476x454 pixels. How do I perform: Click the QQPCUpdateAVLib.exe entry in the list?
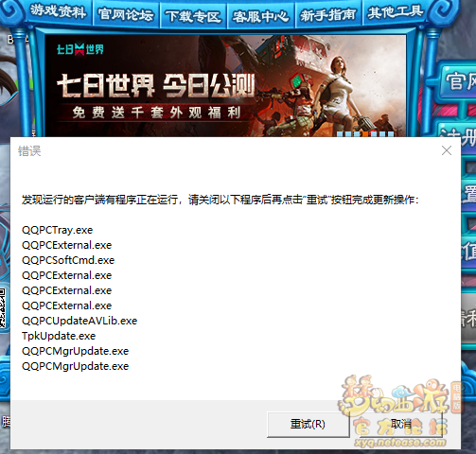(79, 321)
